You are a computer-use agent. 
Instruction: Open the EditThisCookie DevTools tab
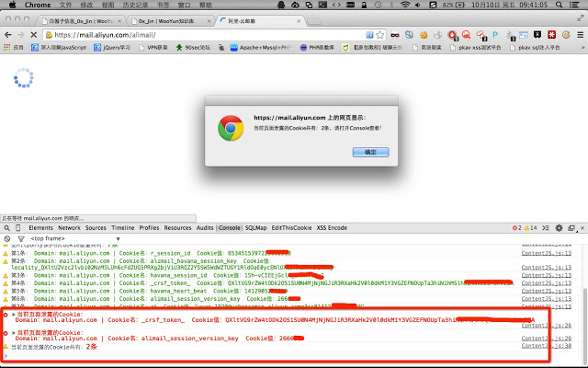click(x=291, y=228)
